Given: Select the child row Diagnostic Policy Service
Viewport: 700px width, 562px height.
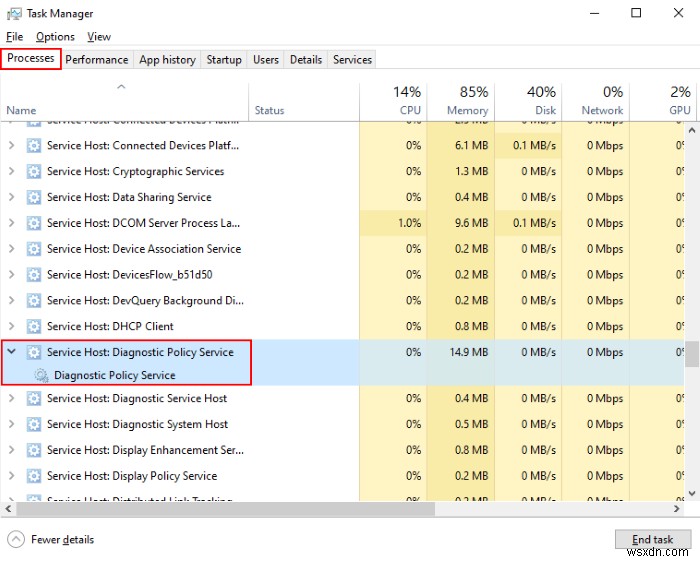Looking at the screenshot, I should click(x=342, y=375).
